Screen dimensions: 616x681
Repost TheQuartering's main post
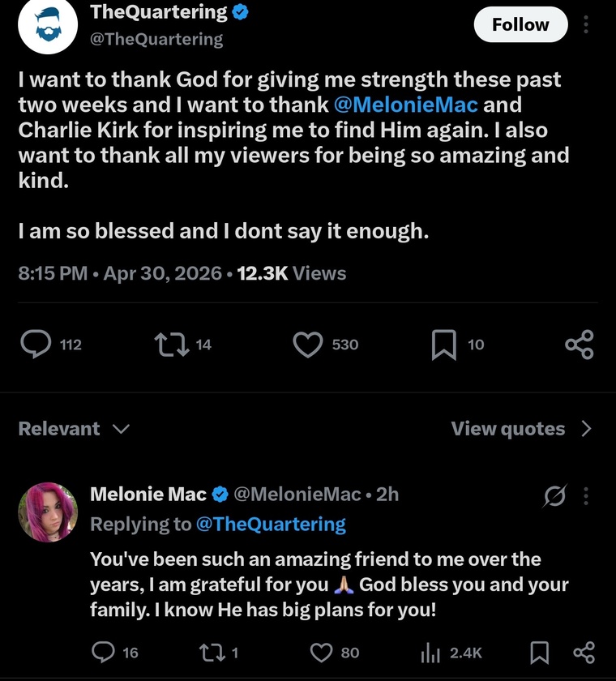(x=172, y=345)
